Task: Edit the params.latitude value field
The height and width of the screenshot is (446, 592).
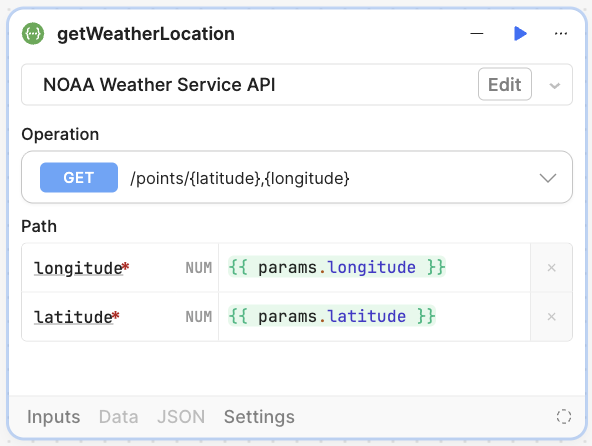Action: click(374, 316)
